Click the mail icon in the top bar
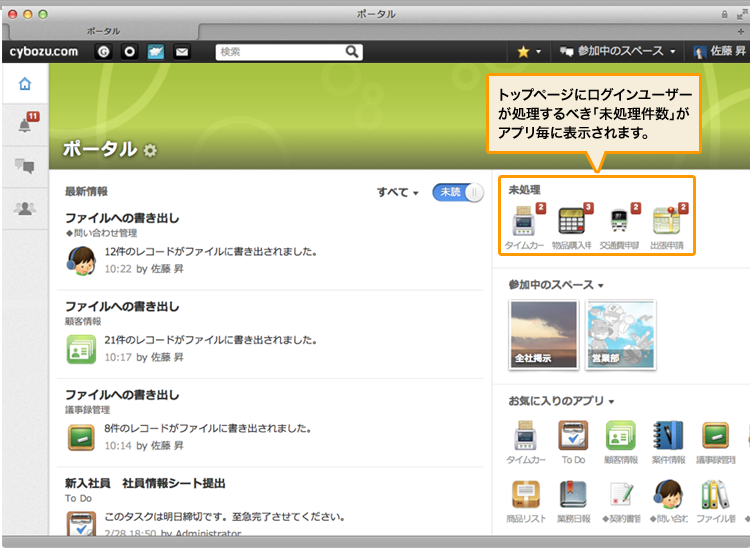The height and width of the screenshot is (548, 750). 182,51
